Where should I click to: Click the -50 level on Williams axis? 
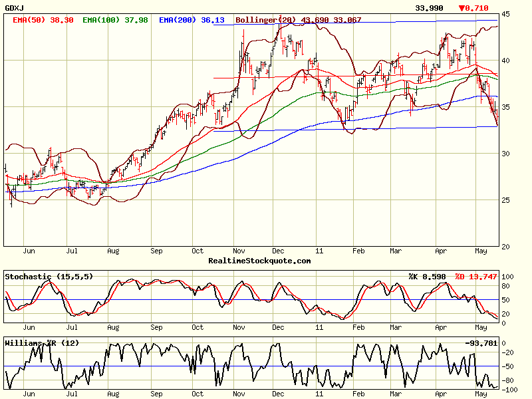[509, 366]
